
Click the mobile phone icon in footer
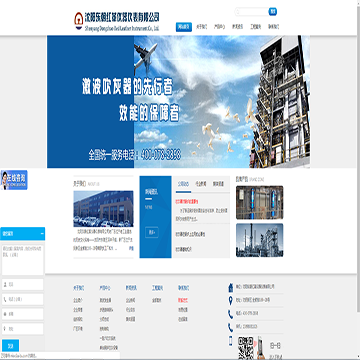pyautogui.click(x=231, y=341)
